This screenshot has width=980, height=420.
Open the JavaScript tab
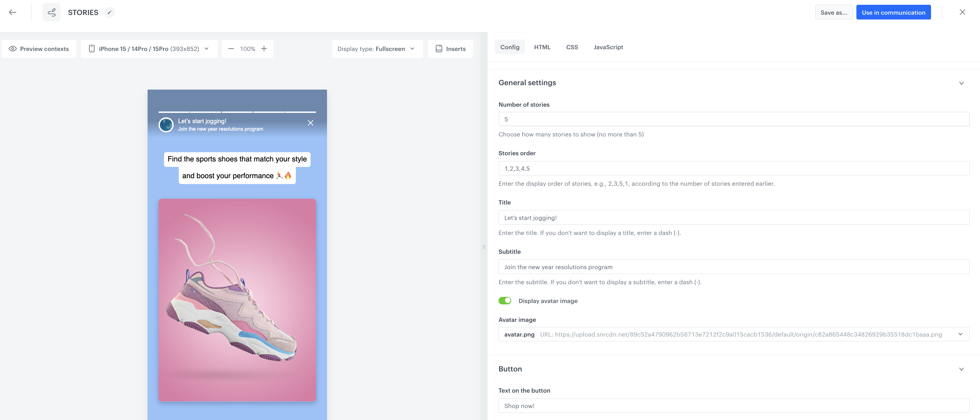608,47
